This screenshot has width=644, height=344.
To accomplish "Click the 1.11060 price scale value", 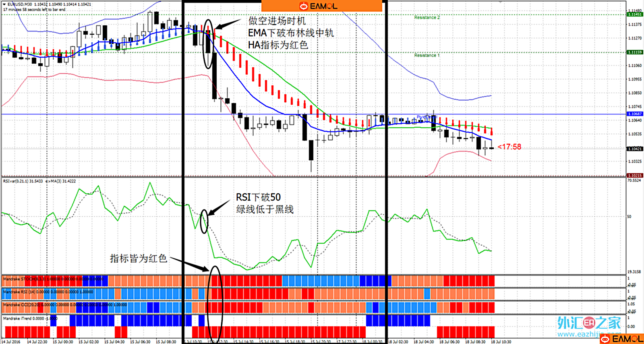I will tap(635, 66).
